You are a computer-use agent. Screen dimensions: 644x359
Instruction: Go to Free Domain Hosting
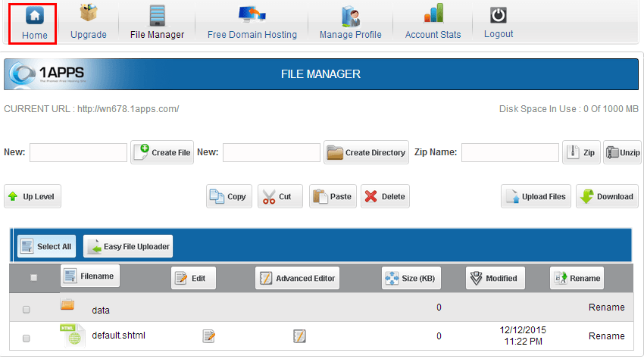pyautogui.click(x=252, y=23)
